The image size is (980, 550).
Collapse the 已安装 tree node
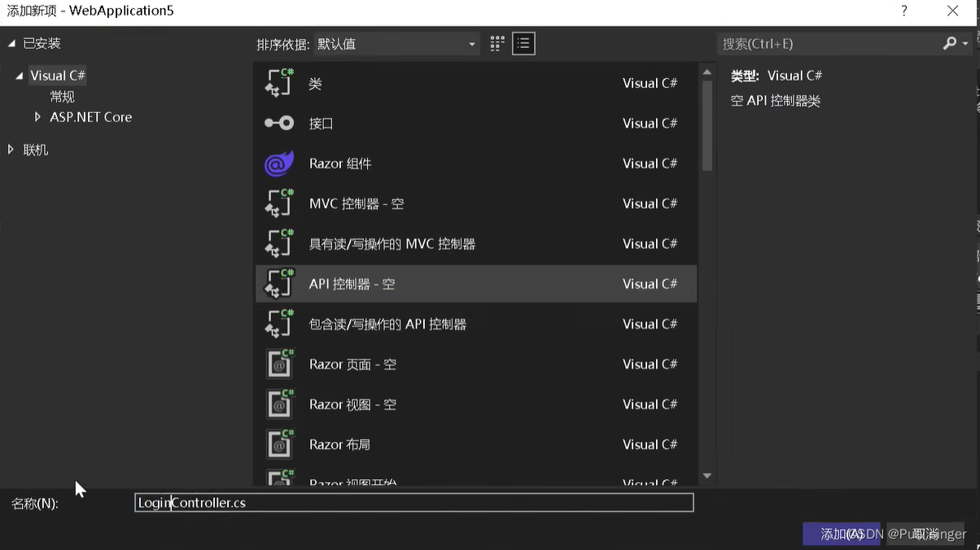click(x=11, y=43)
